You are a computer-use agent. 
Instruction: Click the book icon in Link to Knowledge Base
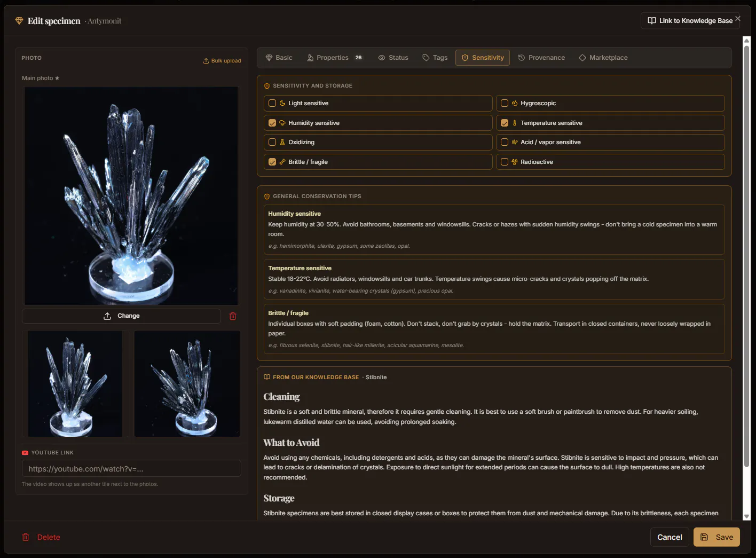pos(652,21)
